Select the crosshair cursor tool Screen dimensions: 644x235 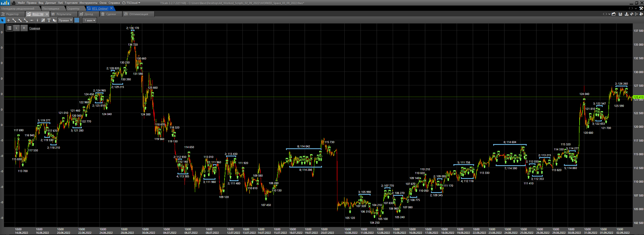click(x=8, y=20)
